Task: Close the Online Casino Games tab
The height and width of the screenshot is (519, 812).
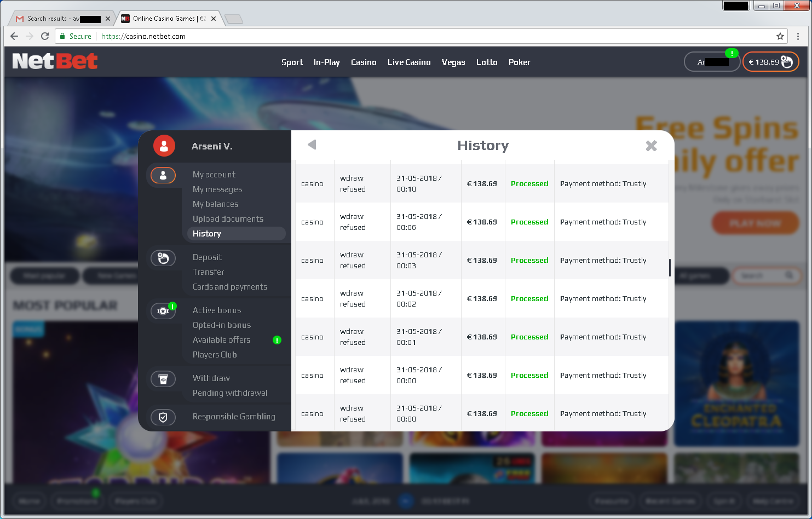Action: 214,19
